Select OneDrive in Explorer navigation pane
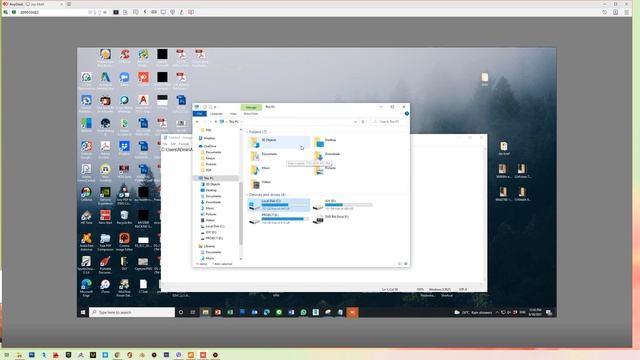The height and width of the screenshot is (360, 640). [207, 146]
